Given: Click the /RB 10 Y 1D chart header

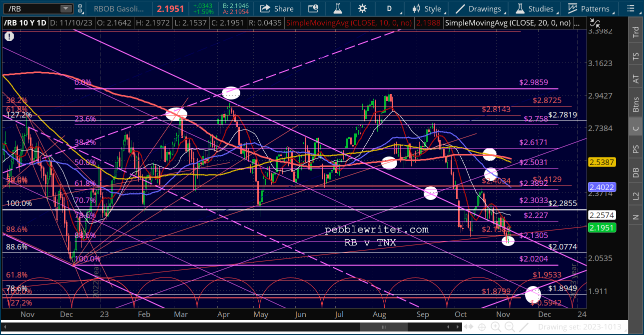Looking at the screenshot, I should click(24, 22).
